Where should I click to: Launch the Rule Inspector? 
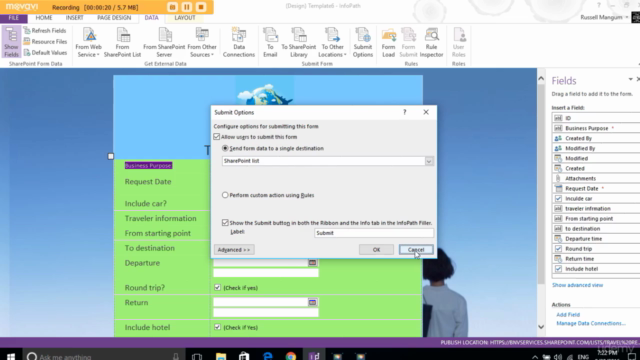pos(431,42)
